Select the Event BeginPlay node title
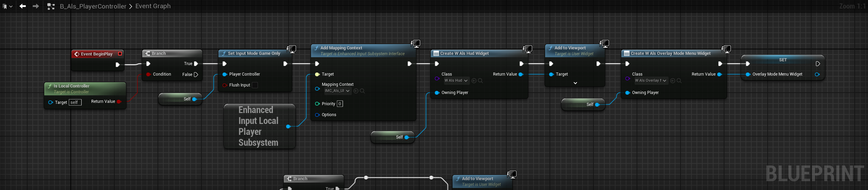This screenshot has width=868, height=190. (x=97, y=54)
